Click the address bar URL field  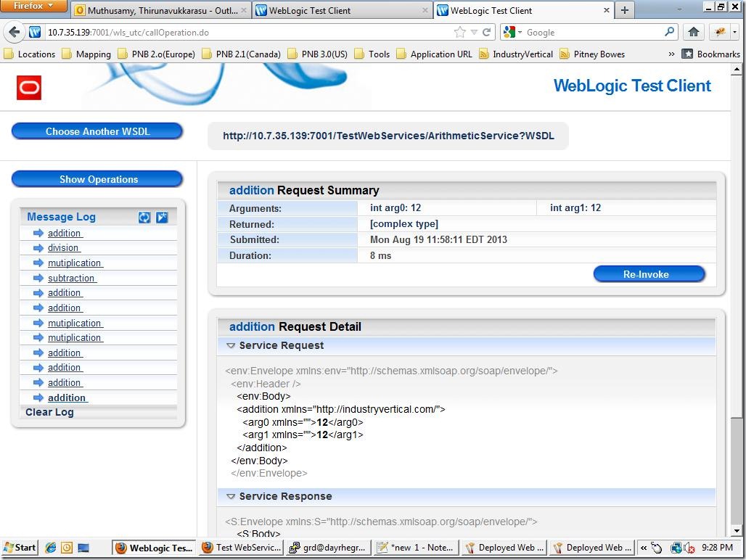point(247,33)
